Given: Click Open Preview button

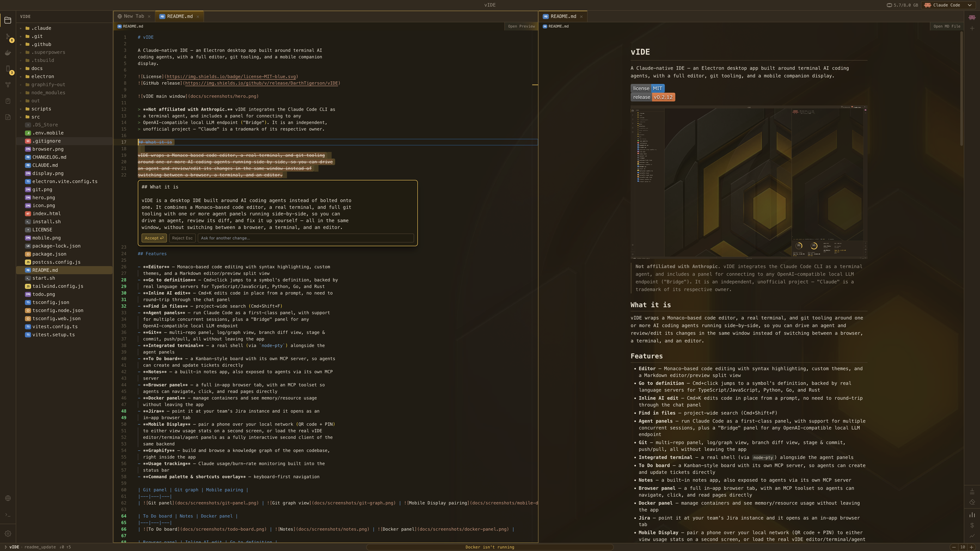Looking at the screenshot, I should [x=521, y=26].
